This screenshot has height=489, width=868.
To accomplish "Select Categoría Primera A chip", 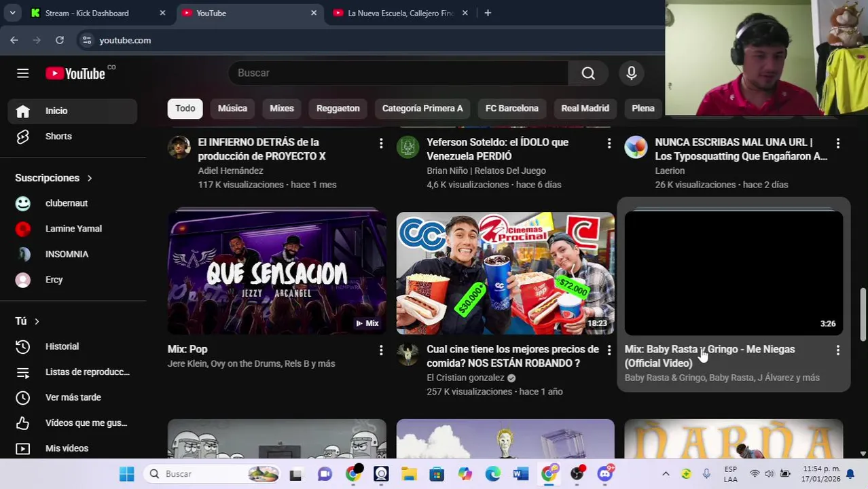I will click(x=422, y=109).
